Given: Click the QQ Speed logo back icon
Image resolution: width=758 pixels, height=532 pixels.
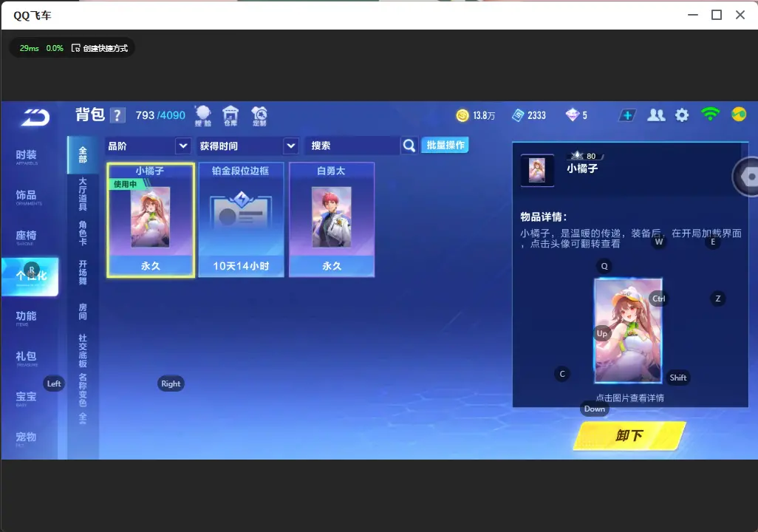Looking at the screenshot, I should coord(35,117).
